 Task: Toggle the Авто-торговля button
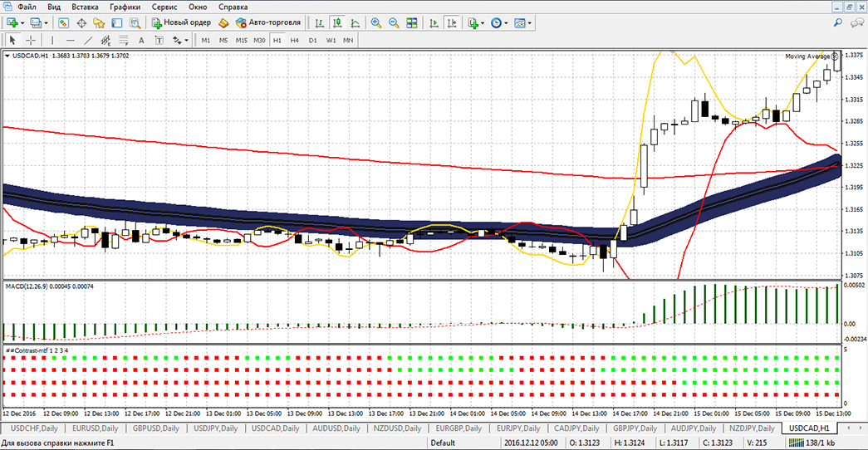tap(268, 22)
